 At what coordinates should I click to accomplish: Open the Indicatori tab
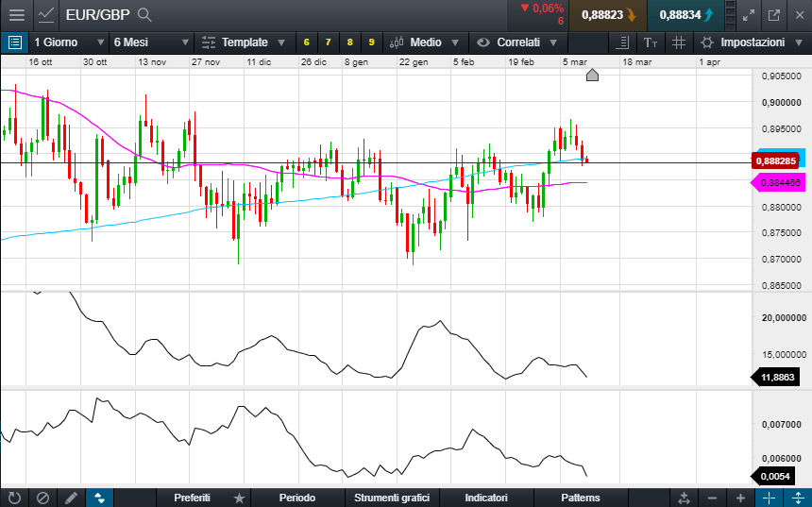click(486, 498)
